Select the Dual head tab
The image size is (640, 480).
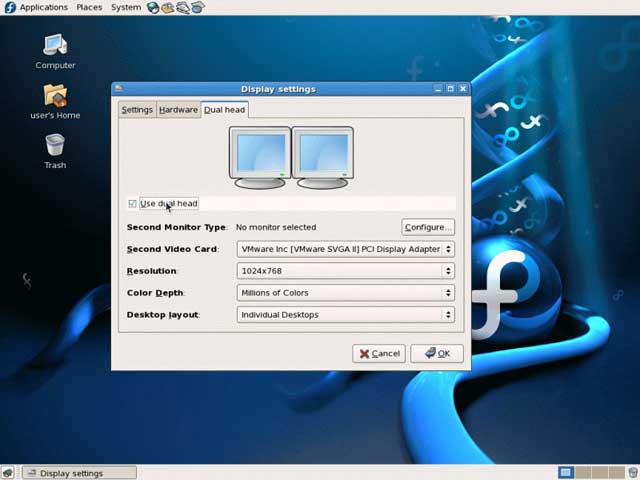(224, 110)
